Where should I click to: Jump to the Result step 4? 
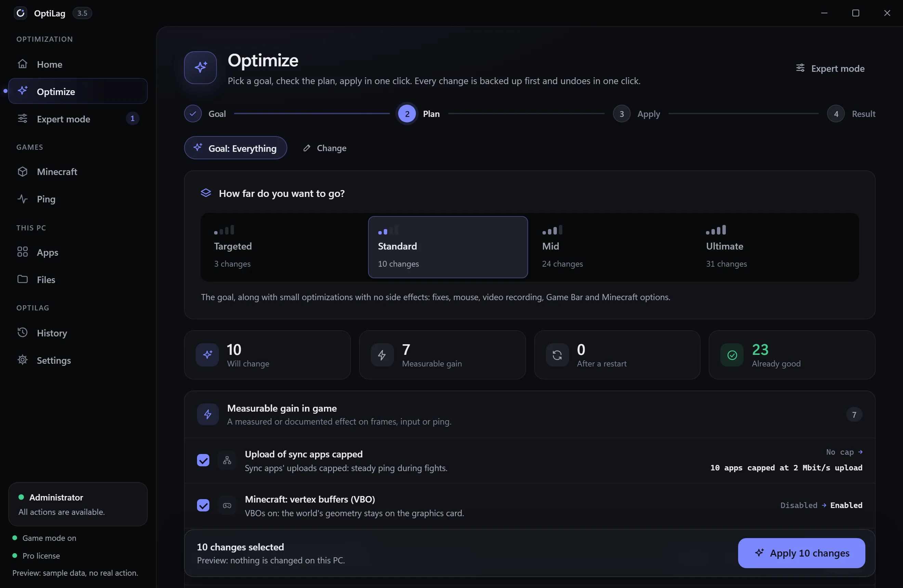(x=851, y=114)
